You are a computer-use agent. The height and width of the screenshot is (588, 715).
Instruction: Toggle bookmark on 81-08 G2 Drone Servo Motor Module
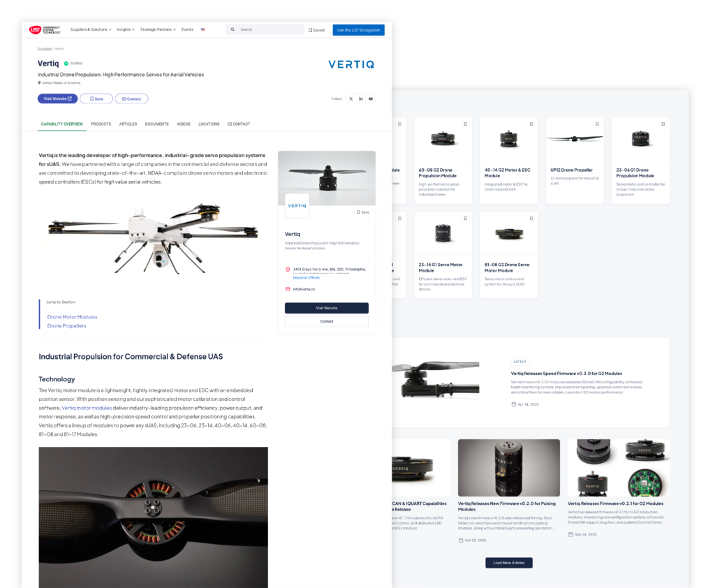(531, 219)
